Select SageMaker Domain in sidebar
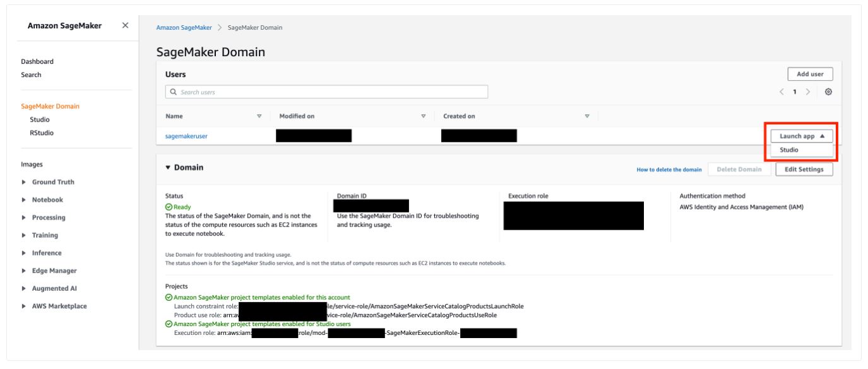Viewport: 868px width, 369px height. 51,106
